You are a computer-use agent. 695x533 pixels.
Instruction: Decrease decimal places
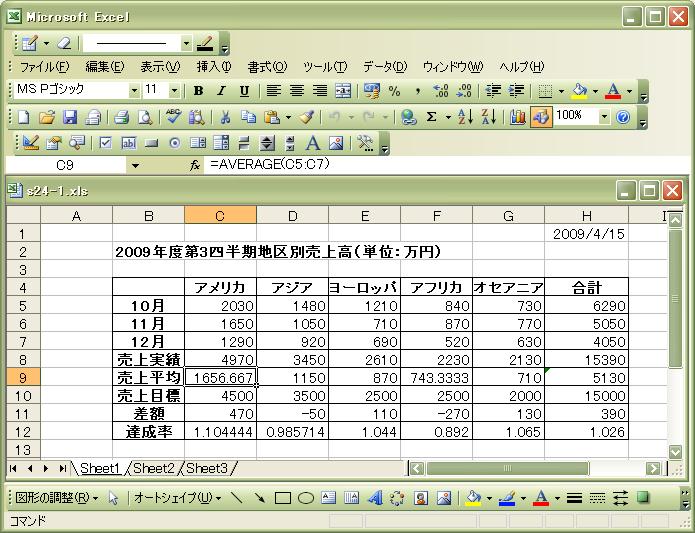pyautogui.click(x=464, y=91)
